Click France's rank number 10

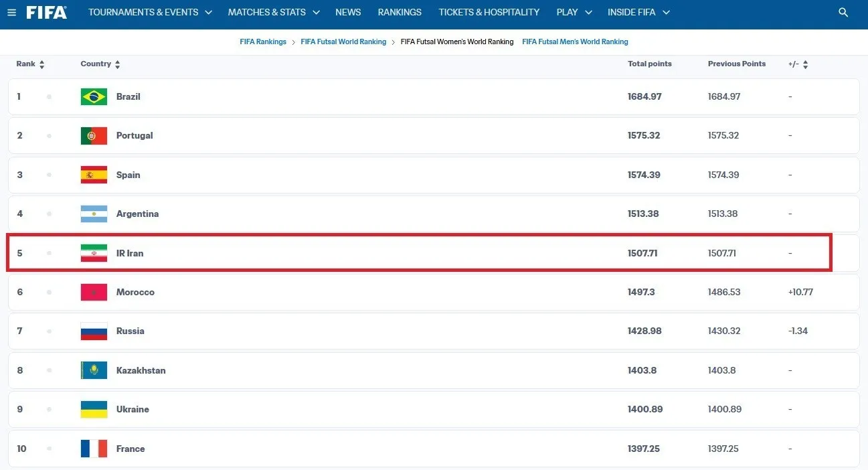point(21,449)
